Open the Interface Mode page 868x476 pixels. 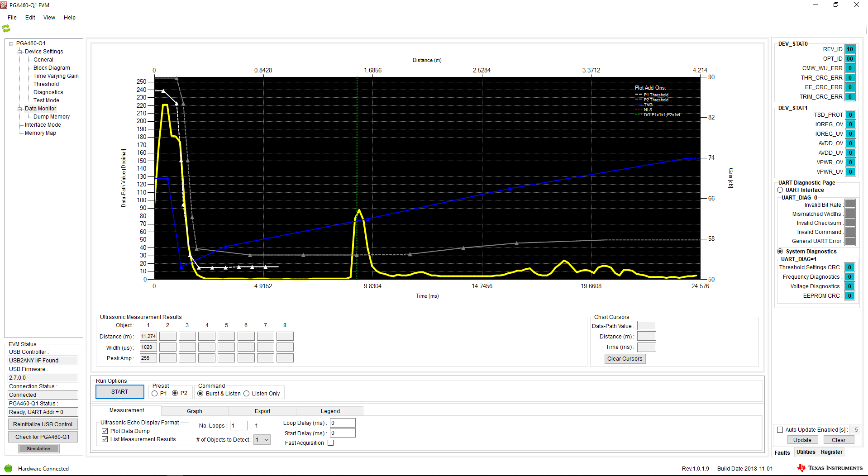[43, 125]
